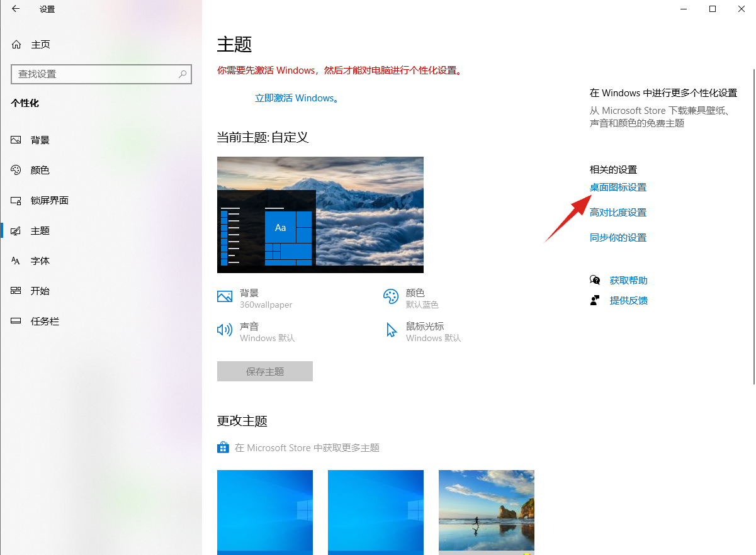Image resolution: width=756 pixels, height=555 pixels.
Task: Click the 锁屏界面 monitor icon in the sidebar
Action: (16, 200)
